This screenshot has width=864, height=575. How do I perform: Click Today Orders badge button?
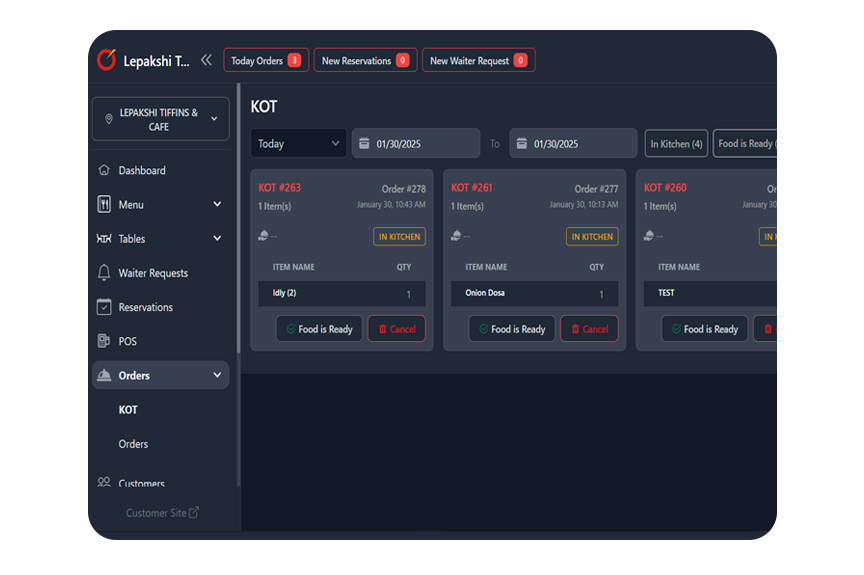pyautogui.click(x=266, y=61)
